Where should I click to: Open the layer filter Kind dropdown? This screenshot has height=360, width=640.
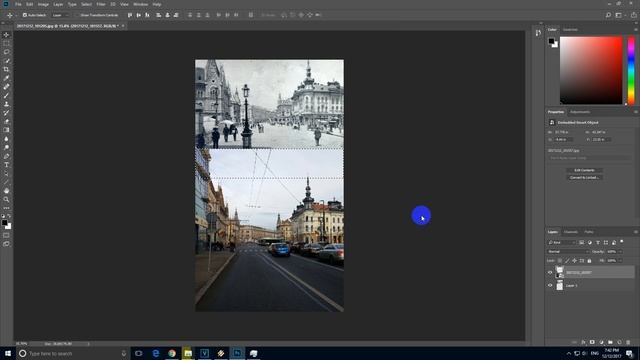pyautogui.click(x=562, y=242)
